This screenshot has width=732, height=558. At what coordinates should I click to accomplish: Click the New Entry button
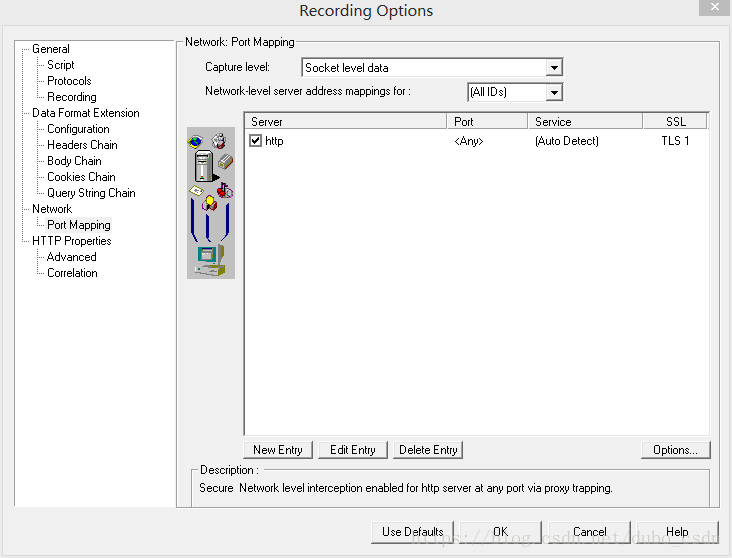pyautogui.click(x=278, y=450)
